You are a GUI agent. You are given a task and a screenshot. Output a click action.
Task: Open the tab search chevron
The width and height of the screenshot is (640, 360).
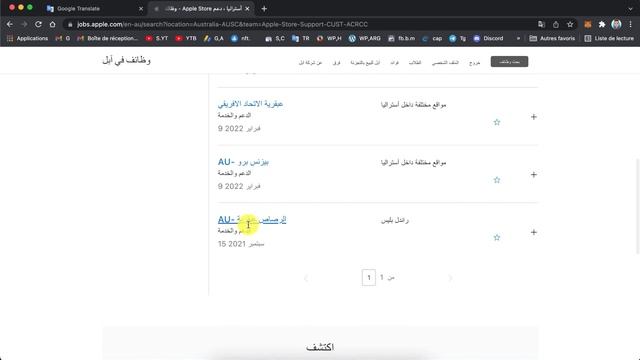[x=630, y=9]
